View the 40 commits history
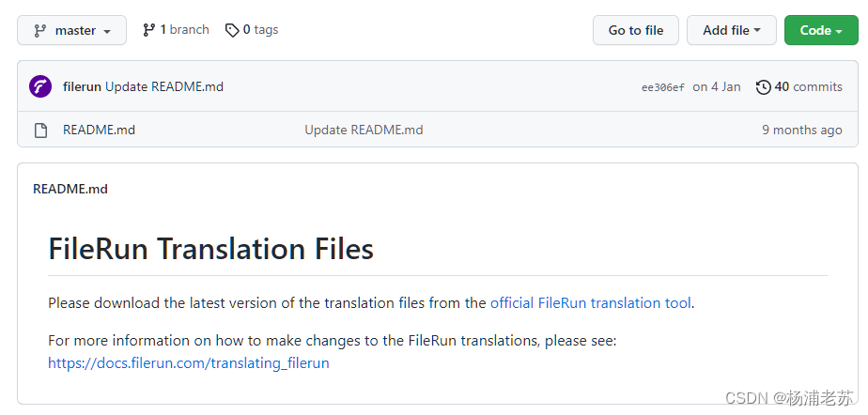This screenshot has width=868, height=415. click(799, 87)
